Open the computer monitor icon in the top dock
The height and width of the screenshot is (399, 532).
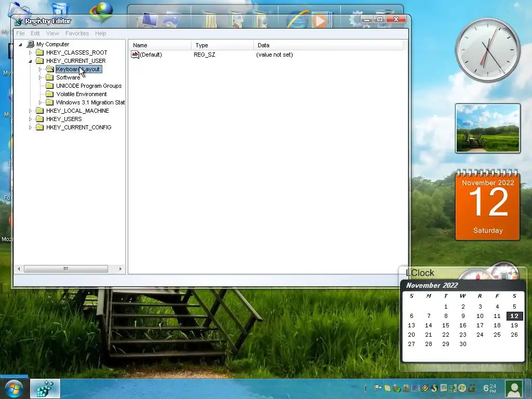(x=147, y=20)
